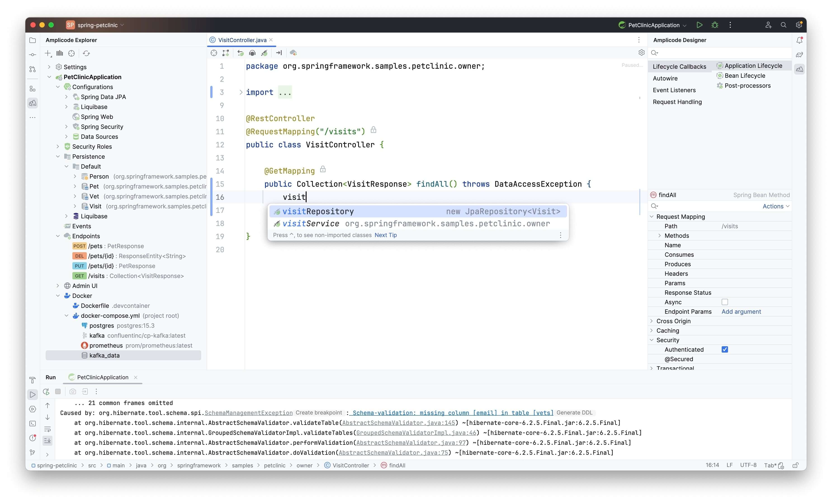Click the plus icon in Amplicode Explorer
This screenshot has height=504, width=832.
(48, 53)
